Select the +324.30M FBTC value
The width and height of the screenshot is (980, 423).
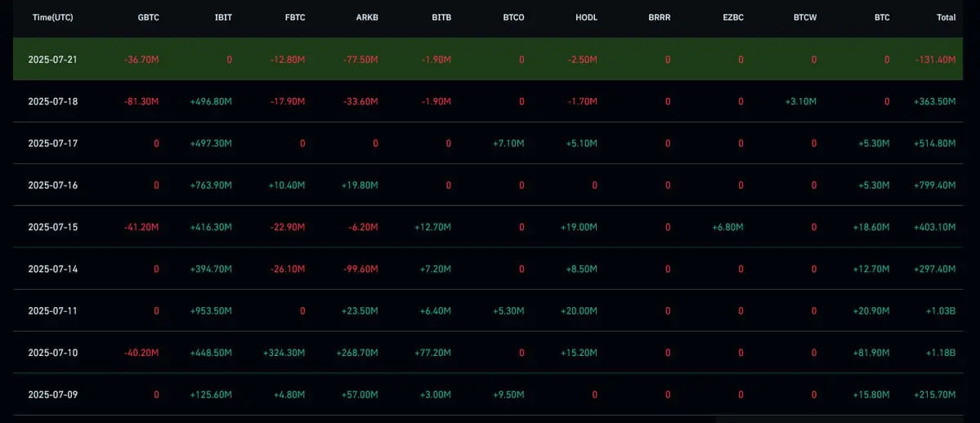pos(284,353)
